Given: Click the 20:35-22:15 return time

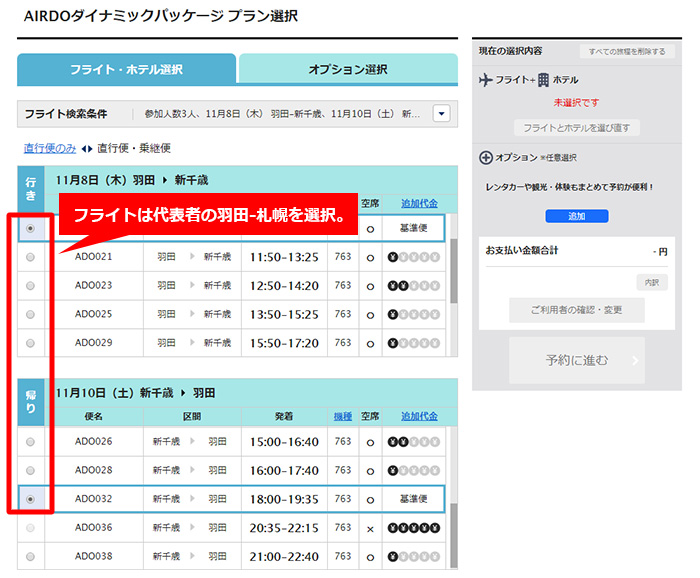Looking at the screenshot, I should pos(284,528).
